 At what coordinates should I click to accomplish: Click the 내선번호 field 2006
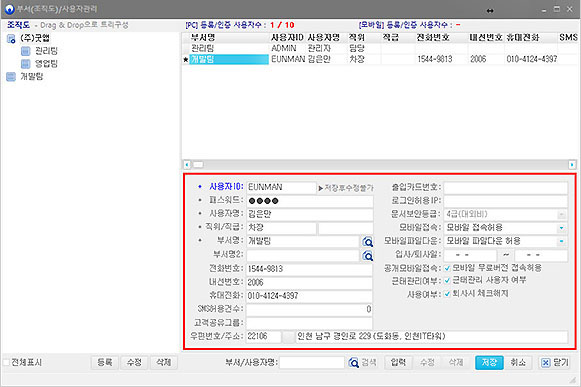(309, 282)
